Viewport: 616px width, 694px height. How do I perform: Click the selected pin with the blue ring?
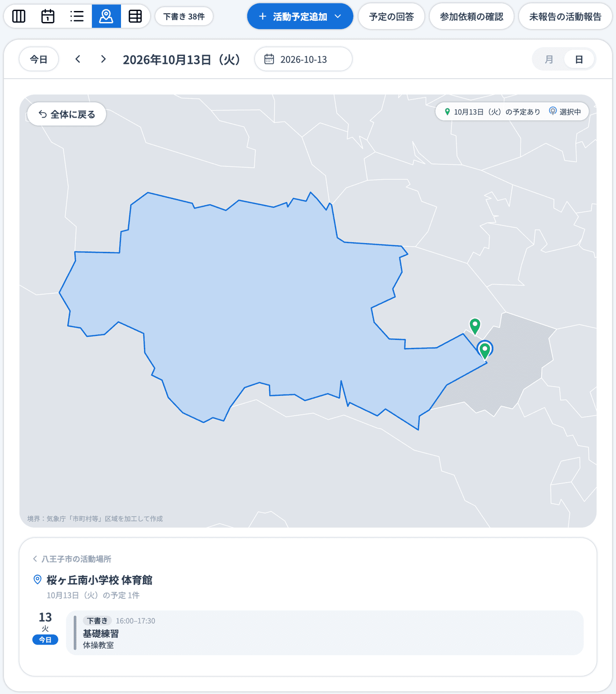(x=485, y=351)
